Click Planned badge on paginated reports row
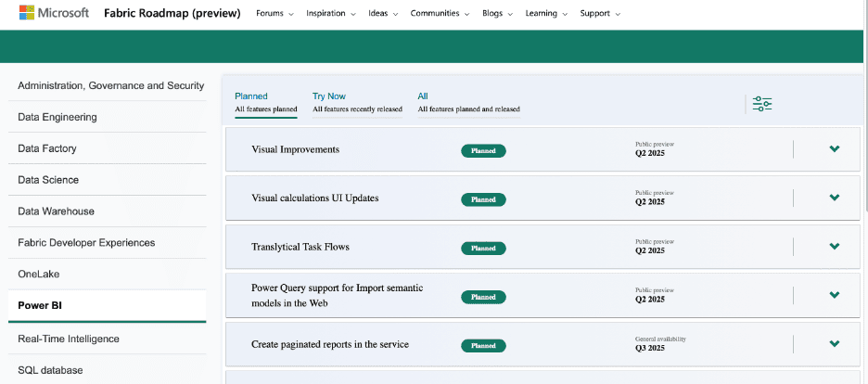This screenshot has height=384, width=868. tap(483, 346)
